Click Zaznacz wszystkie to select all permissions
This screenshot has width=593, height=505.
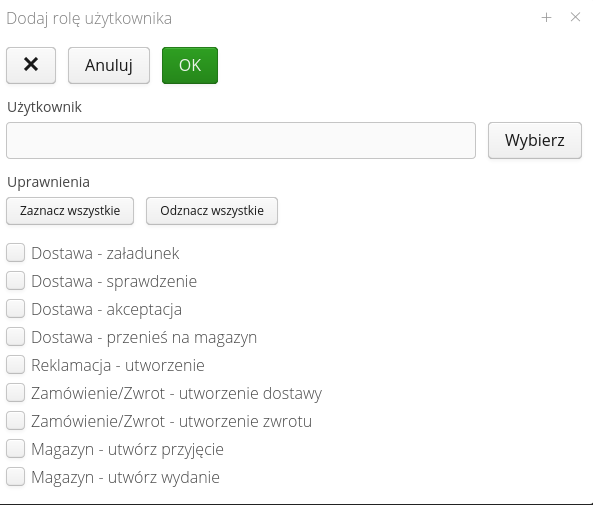[x=70, y=211]
